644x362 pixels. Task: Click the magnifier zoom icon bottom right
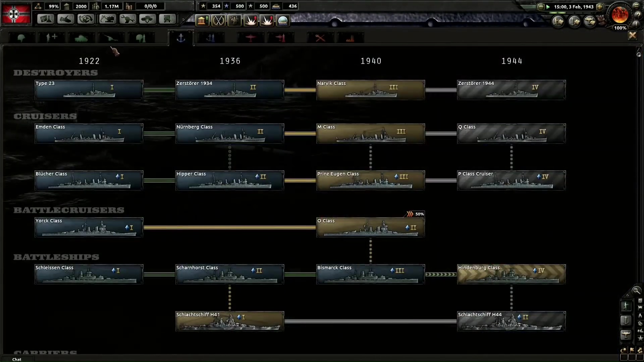click(636, 291)
